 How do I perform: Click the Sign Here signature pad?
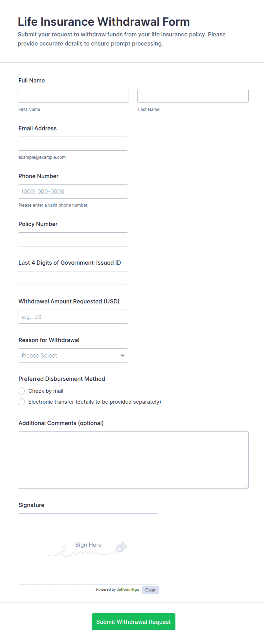click(x=89, y=549)
